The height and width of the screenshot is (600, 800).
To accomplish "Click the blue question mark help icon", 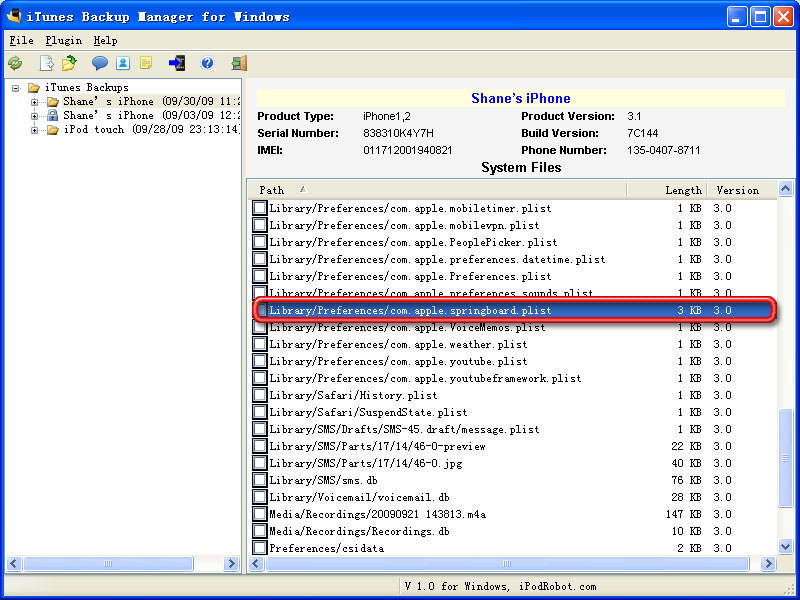I will [x=207, y=63].
